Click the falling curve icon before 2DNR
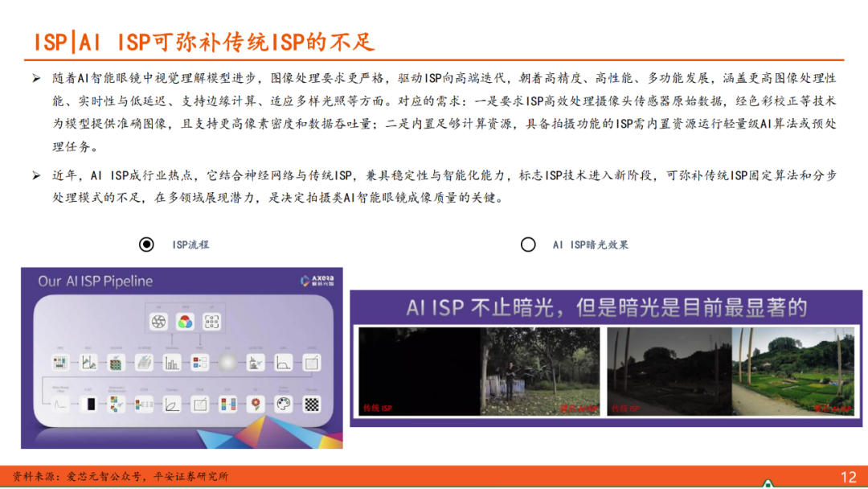 (x=284, y=363)
